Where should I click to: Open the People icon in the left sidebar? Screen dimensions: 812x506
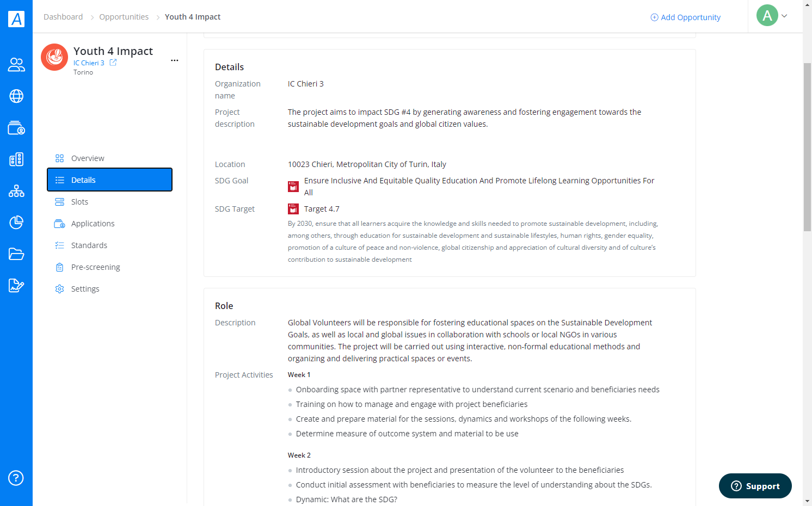16,65
